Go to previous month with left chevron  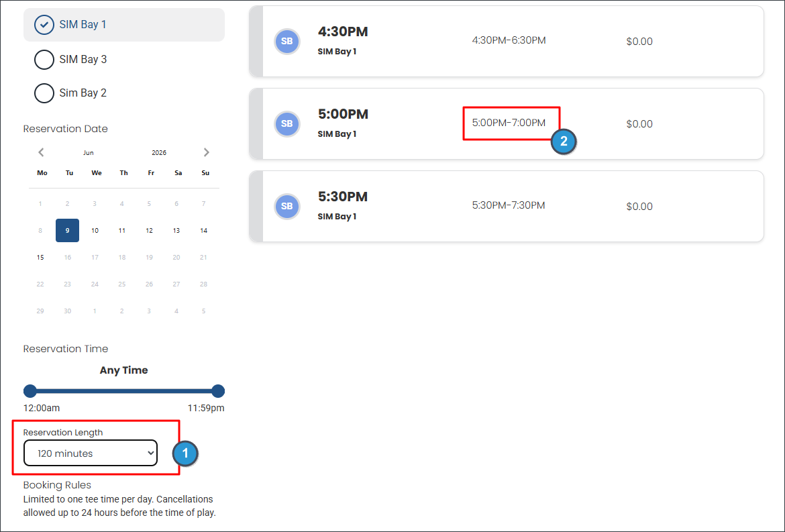pyautogui.click(x=41, y=152)
